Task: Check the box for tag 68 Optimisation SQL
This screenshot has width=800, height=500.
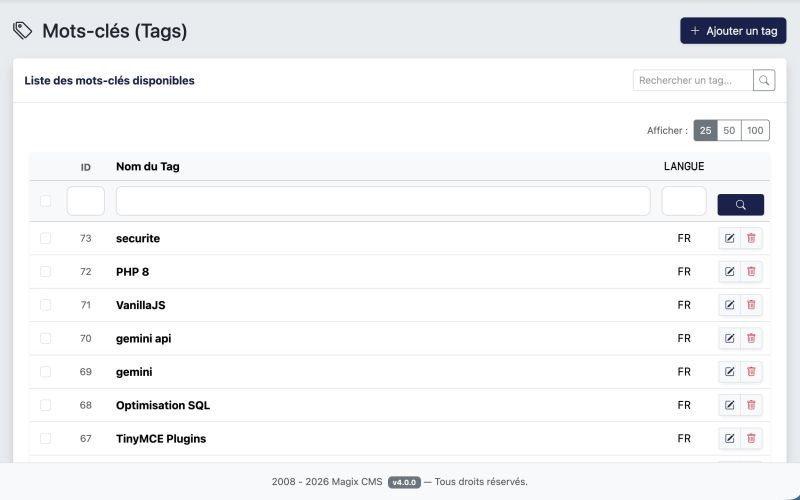Action: 45,405
